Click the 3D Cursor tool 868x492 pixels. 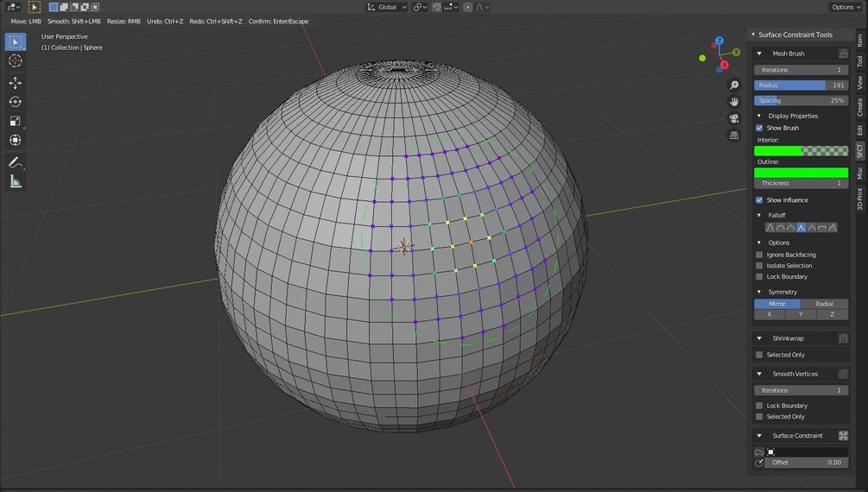(15, 61)
